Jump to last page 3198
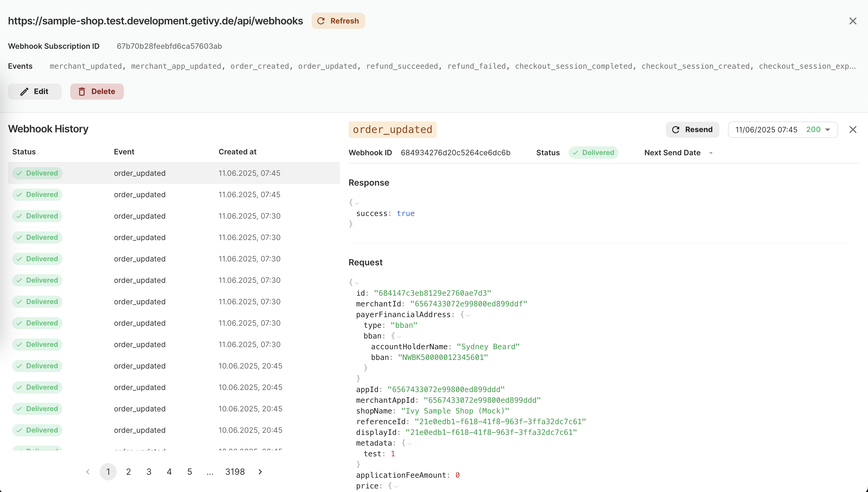 [235, 472]
